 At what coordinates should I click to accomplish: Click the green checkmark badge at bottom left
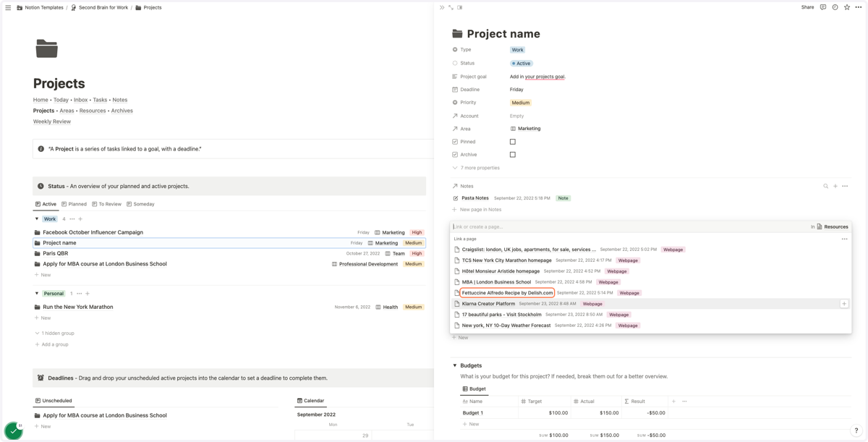point(14,430)
